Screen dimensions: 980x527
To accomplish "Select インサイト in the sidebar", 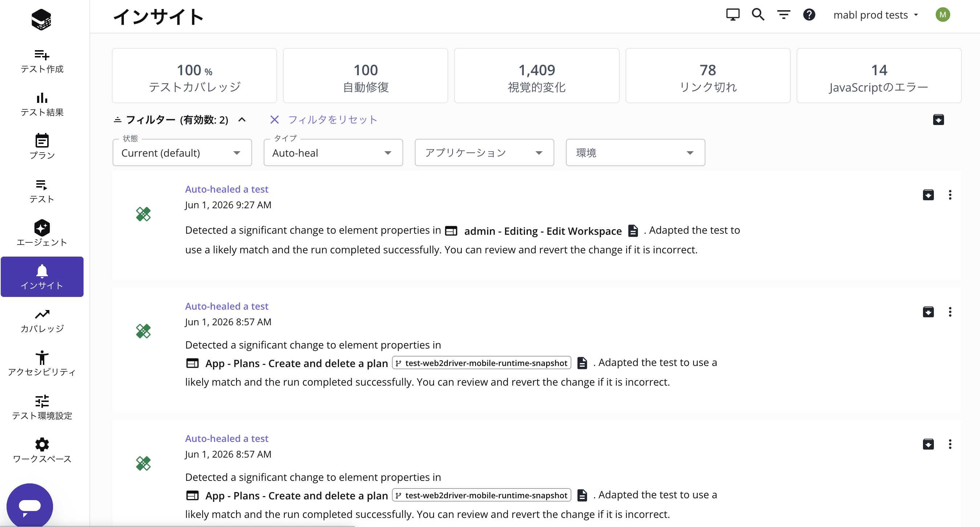I will pos(42,277).
